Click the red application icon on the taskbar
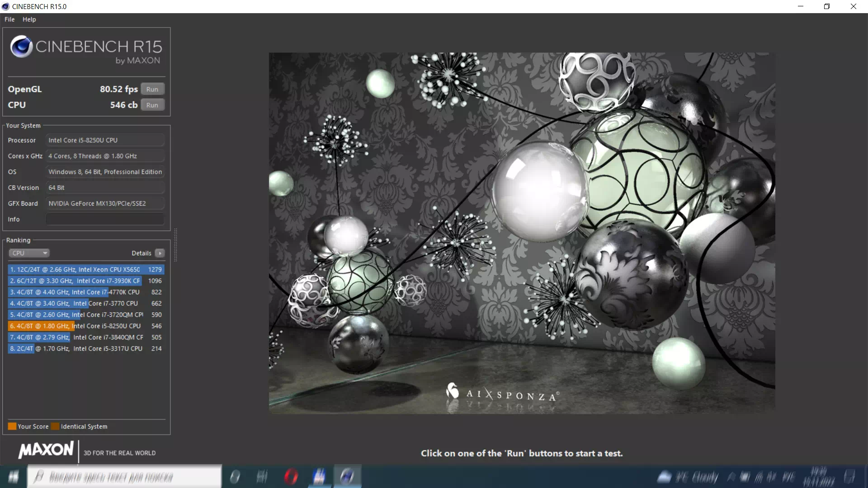 [292, 477]
